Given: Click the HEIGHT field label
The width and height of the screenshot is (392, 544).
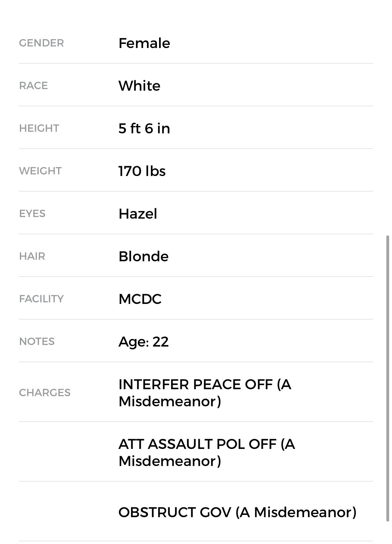Looking at the screenshot, I should tap(39, 128).
